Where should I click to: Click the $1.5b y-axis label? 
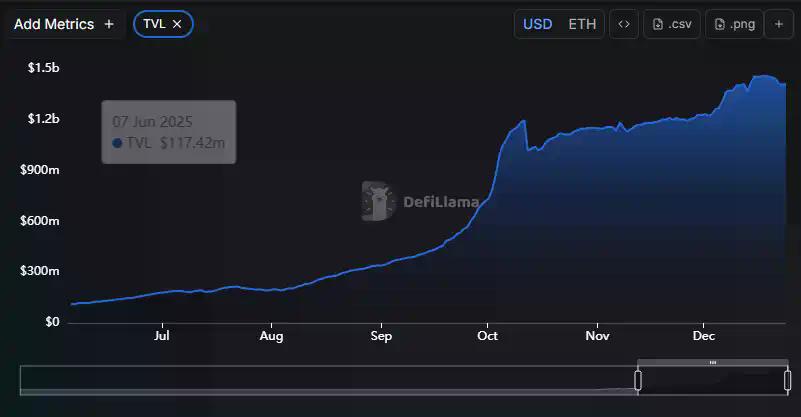(x=40, y=68)
